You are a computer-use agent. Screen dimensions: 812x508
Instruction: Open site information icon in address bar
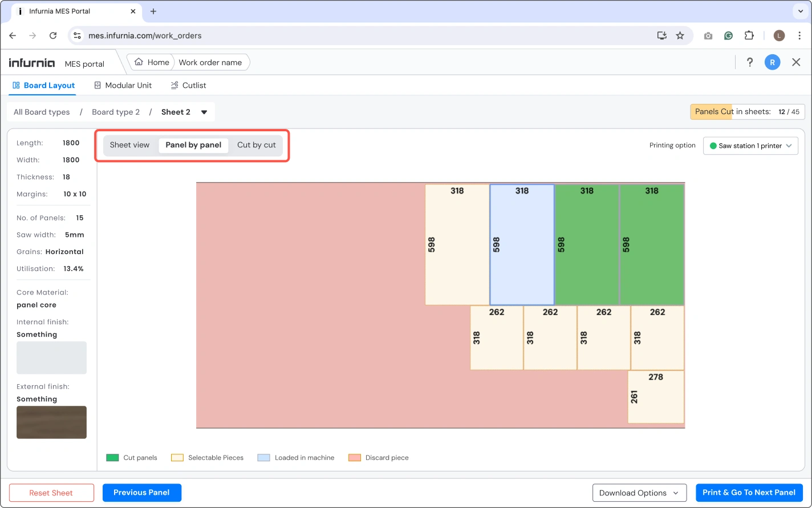(x=78, y=35)
